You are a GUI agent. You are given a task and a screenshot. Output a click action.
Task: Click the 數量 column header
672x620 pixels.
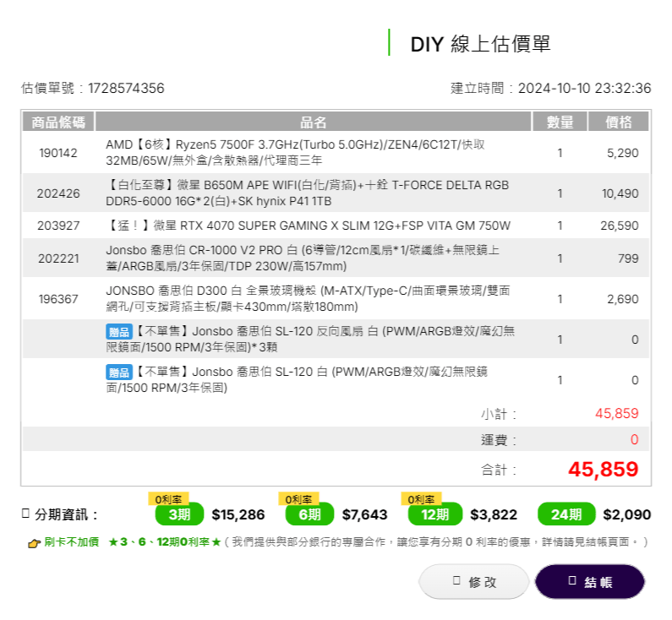[560, 122]
